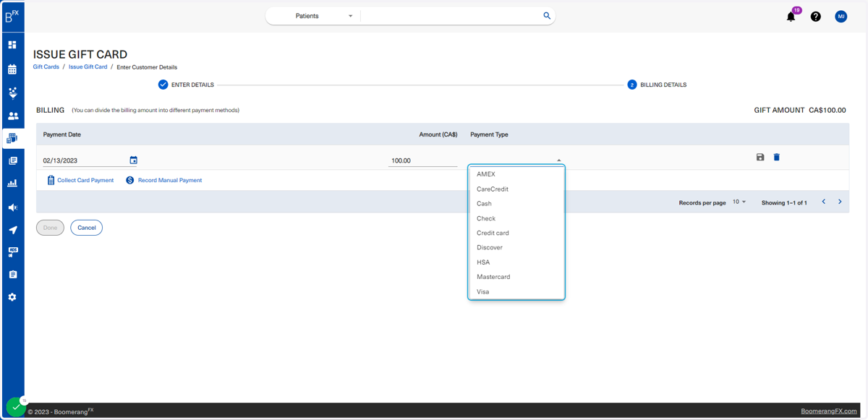
Task: Click the Payment Date column header
Action: tap(62, 134)
